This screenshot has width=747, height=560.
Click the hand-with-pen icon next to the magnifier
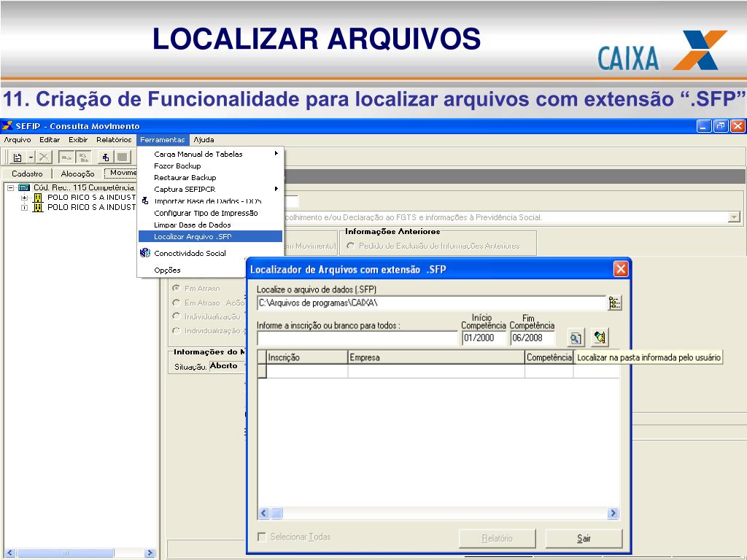(x=600, y=338)
